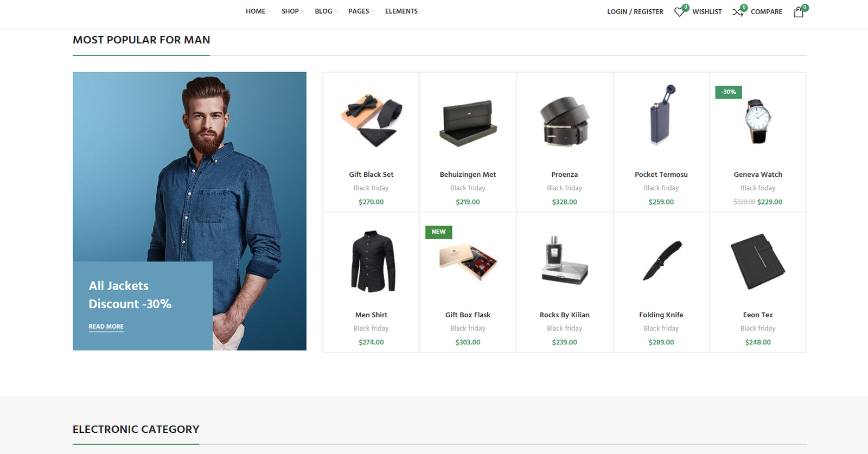Select the Geneva Watch title

pyautogui.click(x=758, y=175)
